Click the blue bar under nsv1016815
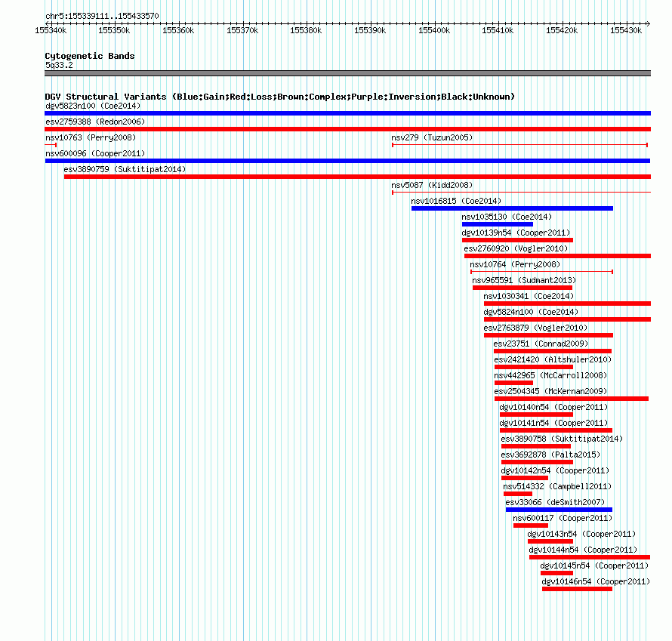 pyautogui.click(x=512, y=208)
